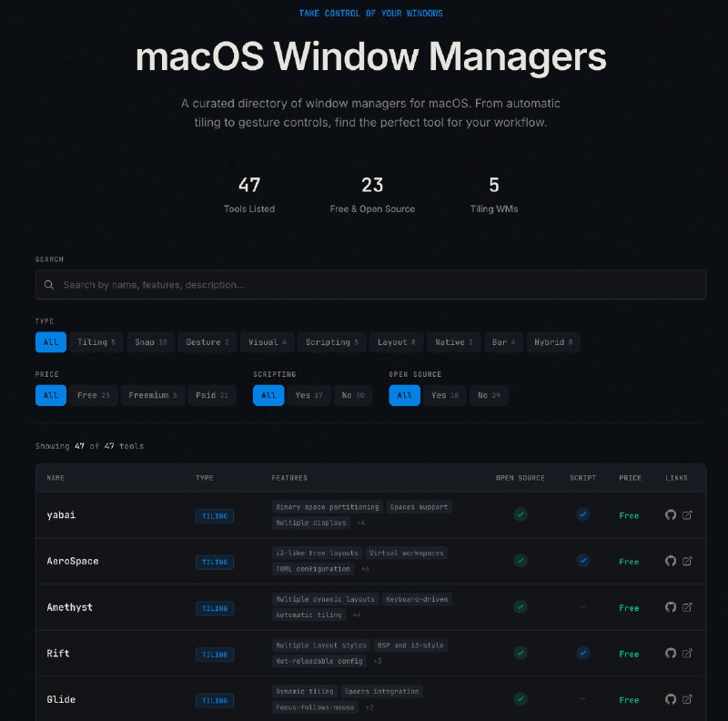Image resolution: width=728 pixels, height=721 pixels.
Task: Click AeroSpace script checkmark
Action: (x=582, y=560)
